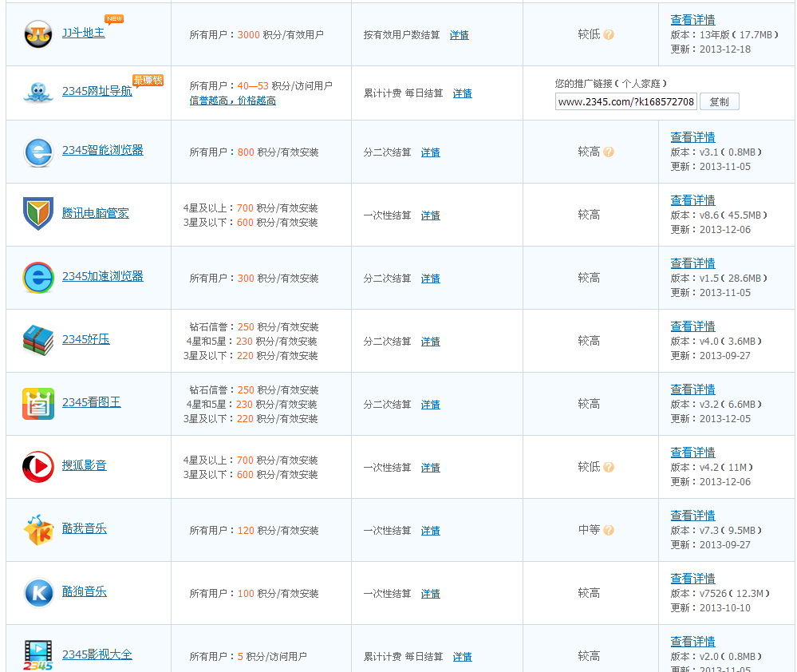Click 更新：2013-10-10 date text
This screenshot has width=797, height=672.
pos(711,608)
